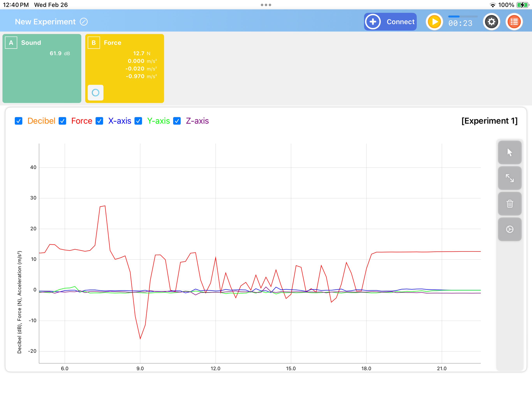Expand graph with the resize arrows icon
This screenshot has height=399, width=532.
coord(510,178)
